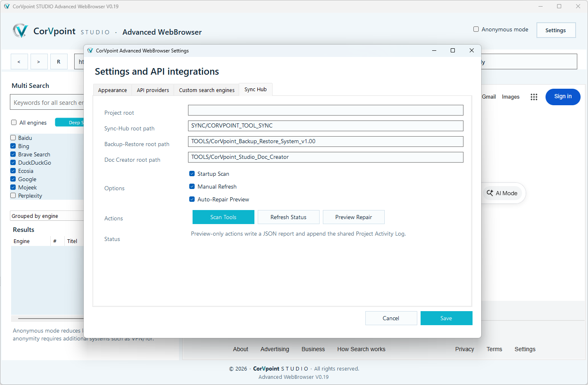
Task: Click the R reload button
Action: tap(59, 62)
